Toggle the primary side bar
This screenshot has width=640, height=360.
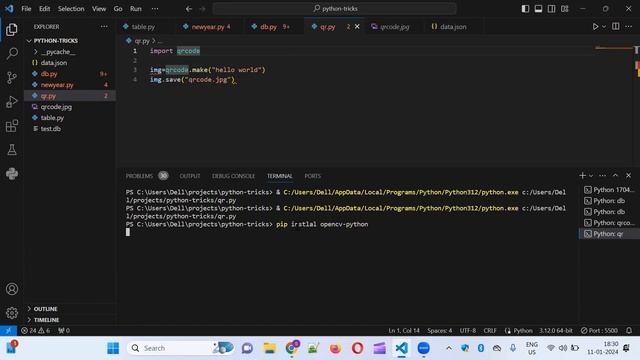(525, 9)
